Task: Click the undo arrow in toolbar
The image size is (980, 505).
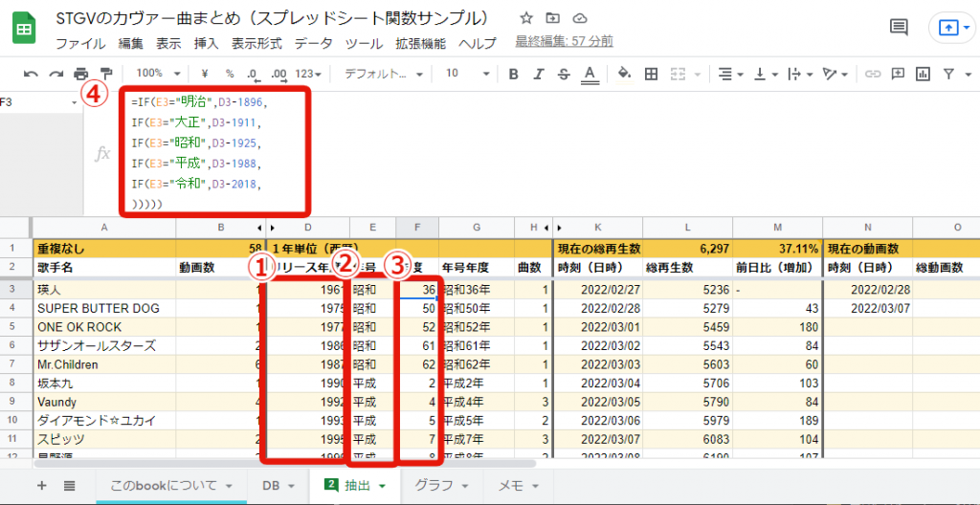Action: point(31,74)
